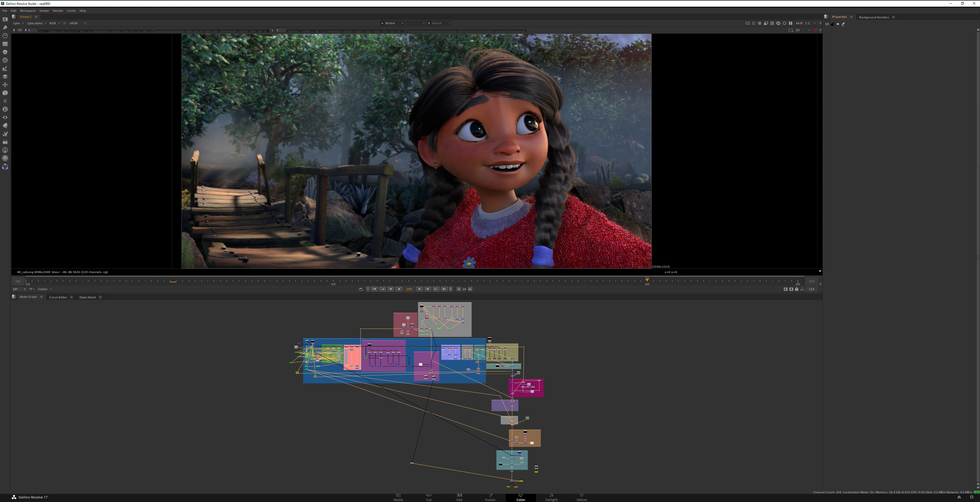
Task: Select the Draw pen tool in left toolbar
Action: tap(5, 27)
